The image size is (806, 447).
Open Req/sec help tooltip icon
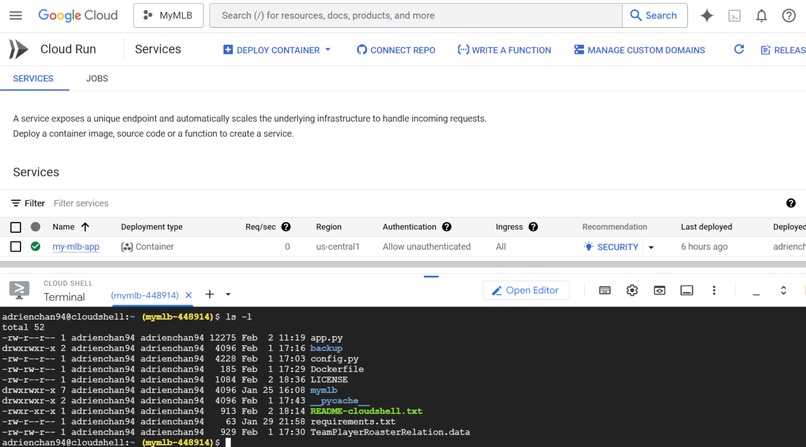(x=286, y=227)
